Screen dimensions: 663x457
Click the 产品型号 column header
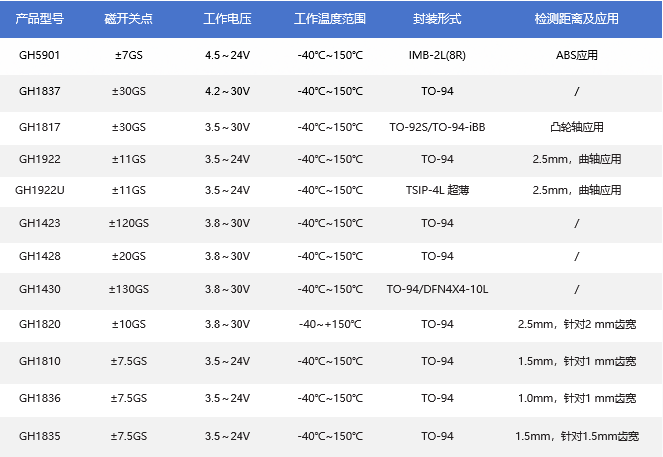[x=39, y=19]
